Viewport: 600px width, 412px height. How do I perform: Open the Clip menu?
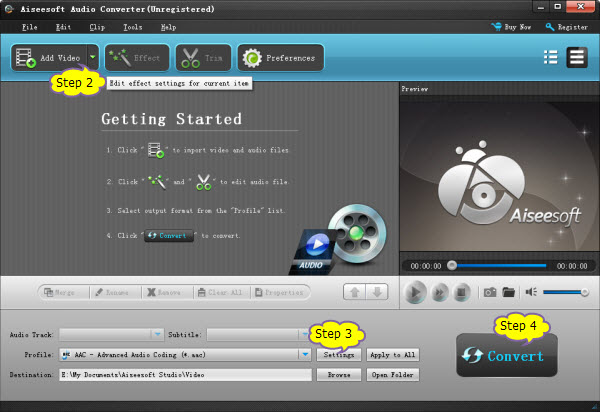[97, 27]
